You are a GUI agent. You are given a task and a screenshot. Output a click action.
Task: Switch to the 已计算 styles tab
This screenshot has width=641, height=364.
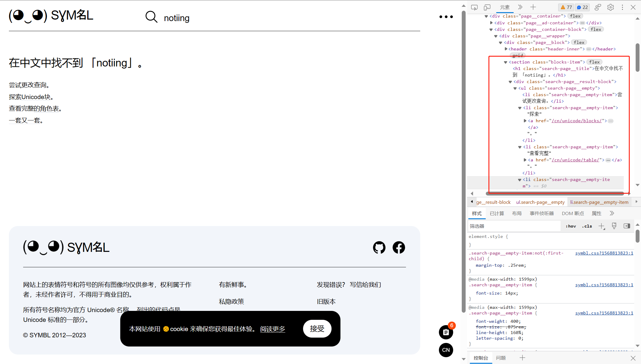click(x=497, y=214)
